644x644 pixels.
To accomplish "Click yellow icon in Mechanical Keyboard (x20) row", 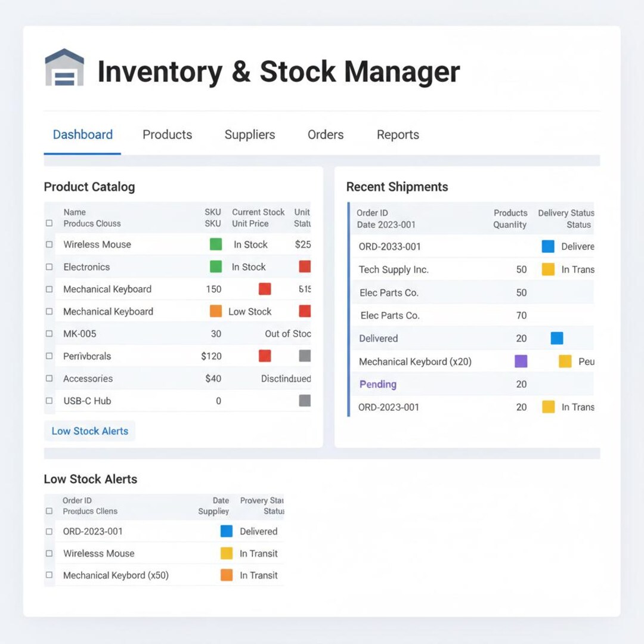I will tap(565, 361).
